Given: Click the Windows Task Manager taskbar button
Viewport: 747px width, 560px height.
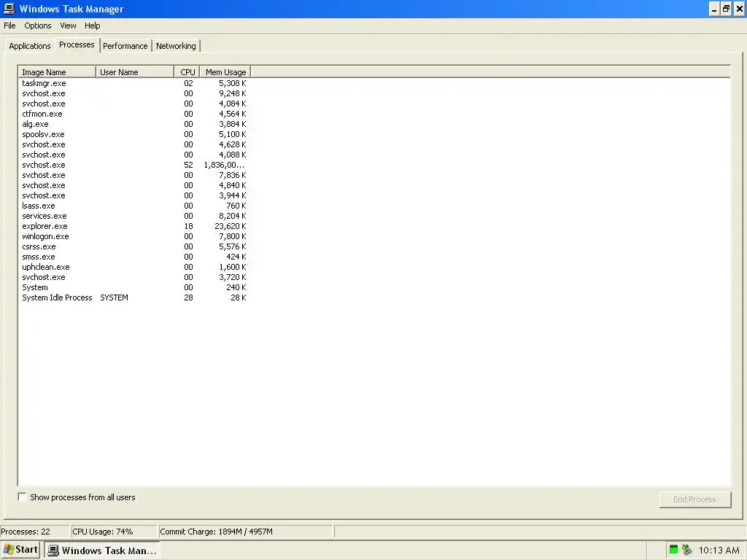Looking at the screenshot, I should point(102,550).
